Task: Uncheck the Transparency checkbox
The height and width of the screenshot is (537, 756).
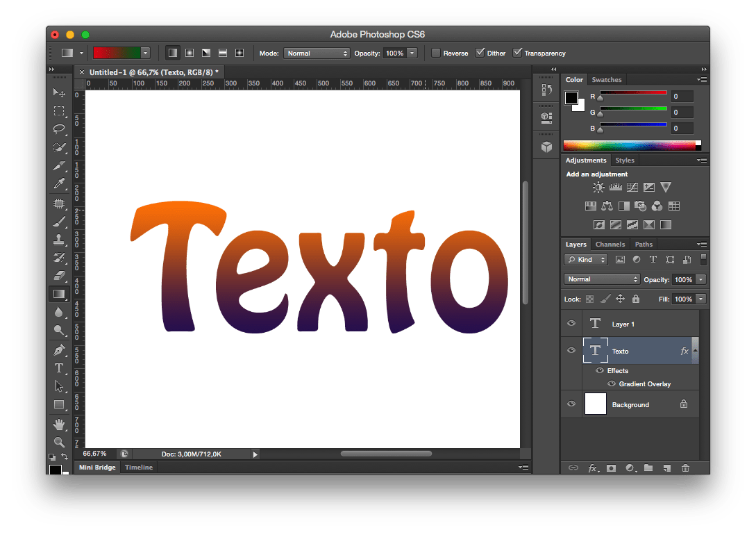Action: pos(517,53)
